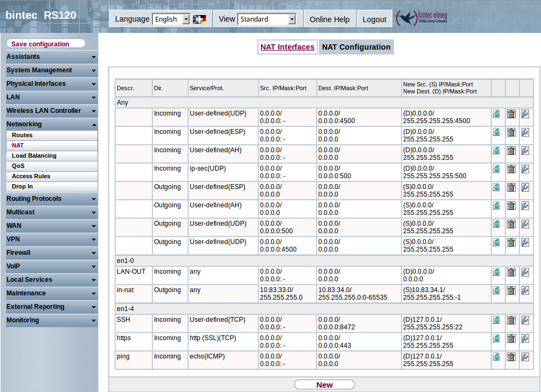Edit the LAN-OUT rule
Image resolution: width=541 pixels, height=392 pixels.
[525, 272]
